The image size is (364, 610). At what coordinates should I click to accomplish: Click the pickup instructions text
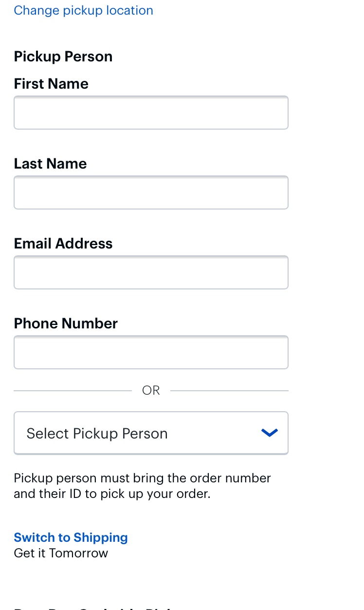(x=142, y=486)
